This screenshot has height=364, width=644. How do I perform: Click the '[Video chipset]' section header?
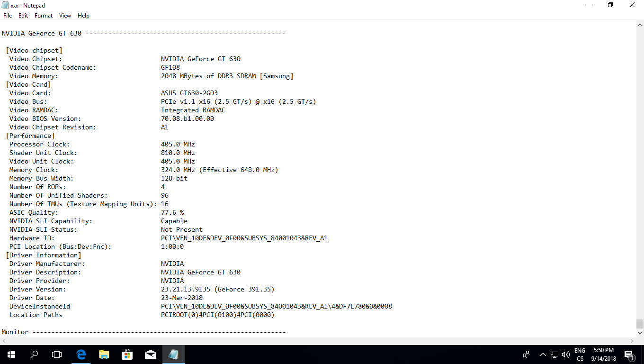[34, 51]
